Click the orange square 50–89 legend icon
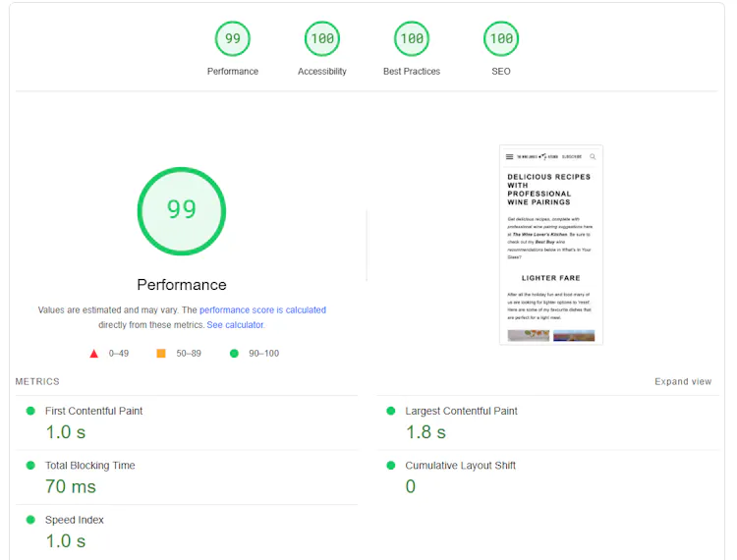 pyautogui.click(x=161, y=354)
